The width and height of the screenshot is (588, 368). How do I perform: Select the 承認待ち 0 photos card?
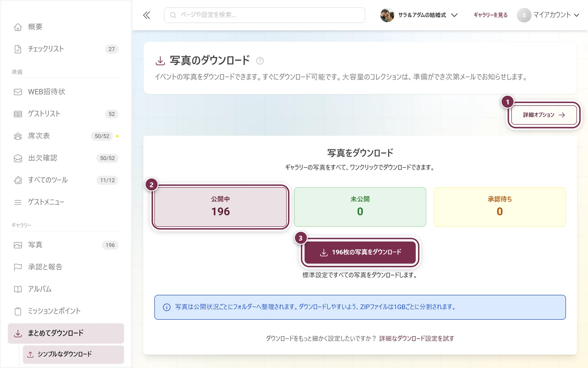coord(500,207)
